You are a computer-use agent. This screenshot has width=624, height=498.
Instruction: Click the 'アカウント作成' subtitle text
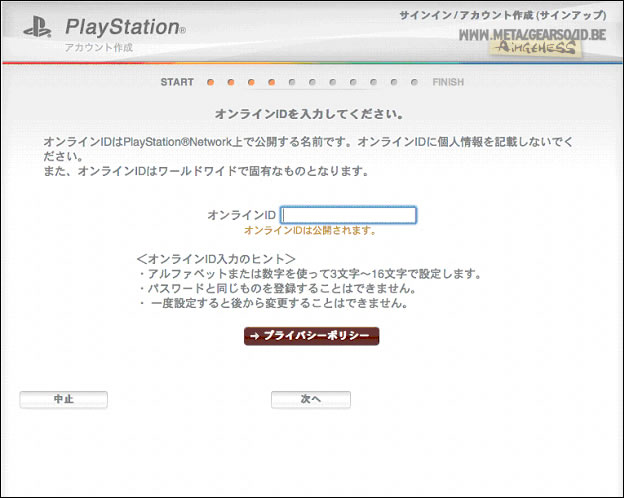point(99,48)
